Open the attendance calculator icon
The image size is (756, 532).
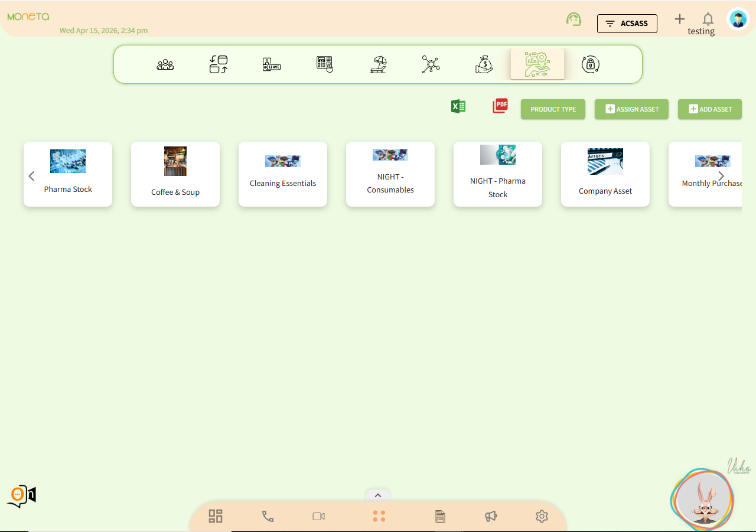coord(325,64)
